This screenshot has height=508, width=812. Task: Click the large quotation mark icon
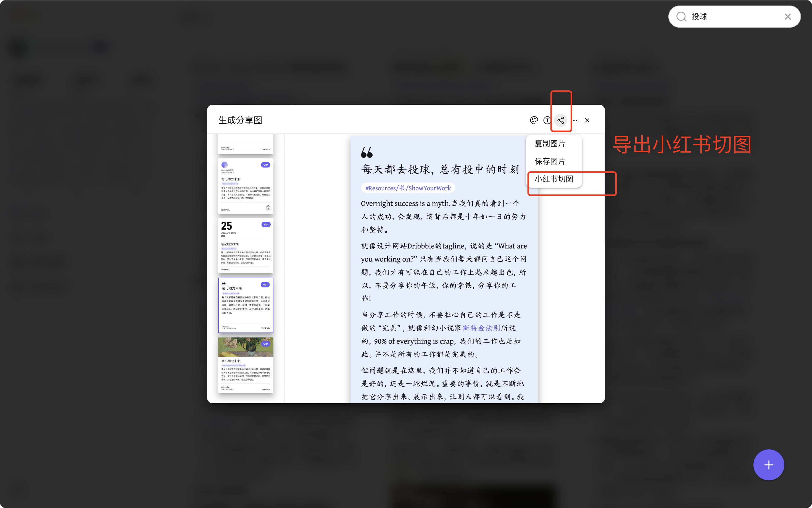tap(367, 153)
